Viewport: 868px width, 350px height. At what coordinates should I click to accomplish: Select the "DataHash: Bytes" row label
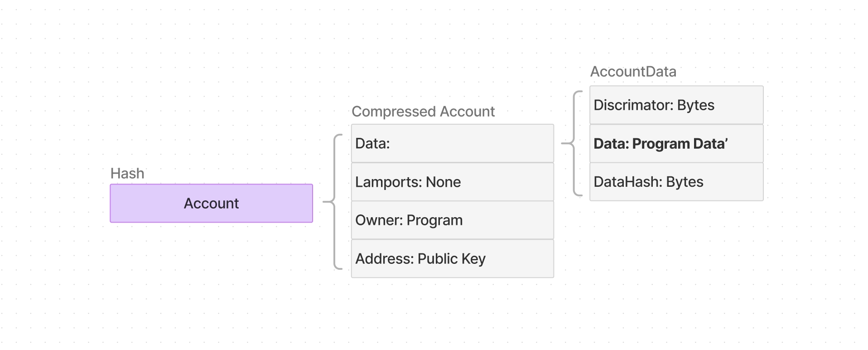(648, 182)
